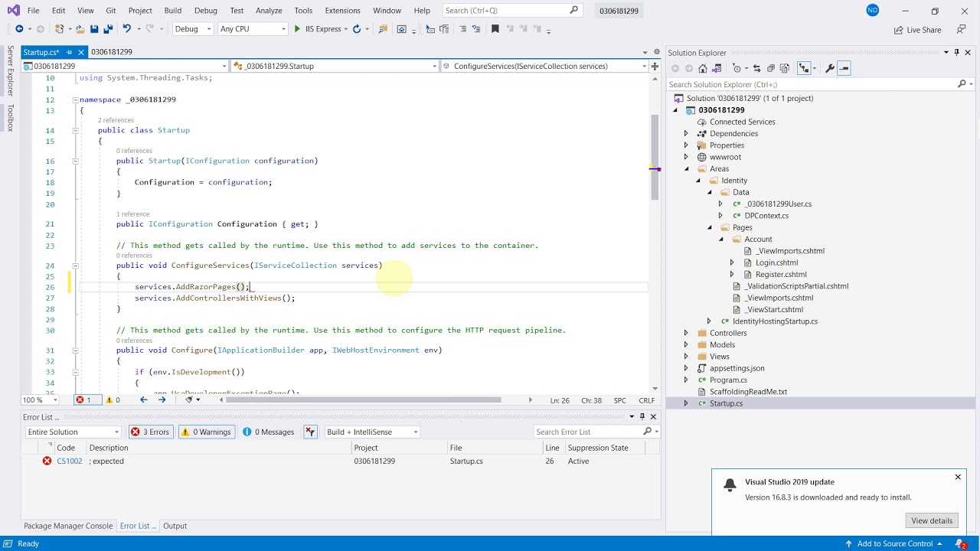Click Show All Files icon in Solution Explorer
The height and width of the screenshot is (551, 980).
(785, 68)
